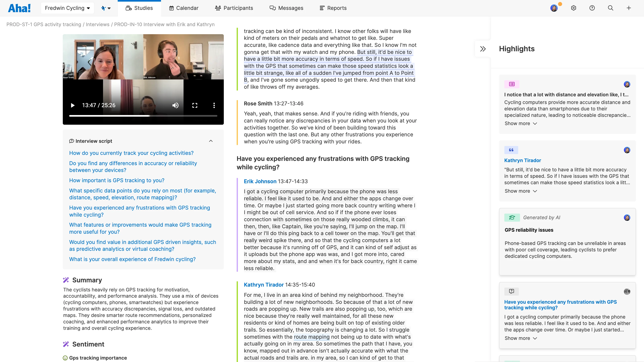Click the settings gear icon

pyautogui.click(x=574, y=8)
